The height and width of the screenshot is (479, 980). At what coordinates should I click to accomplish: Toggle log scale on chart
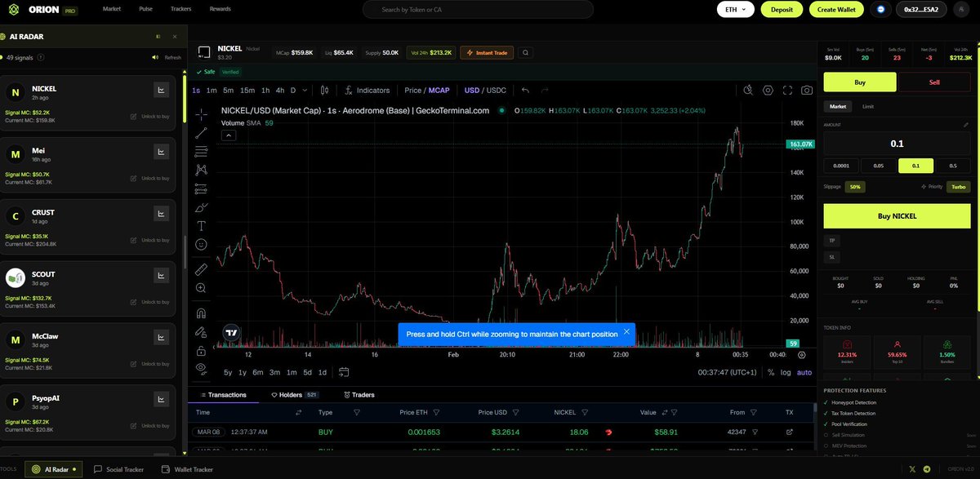786,372
